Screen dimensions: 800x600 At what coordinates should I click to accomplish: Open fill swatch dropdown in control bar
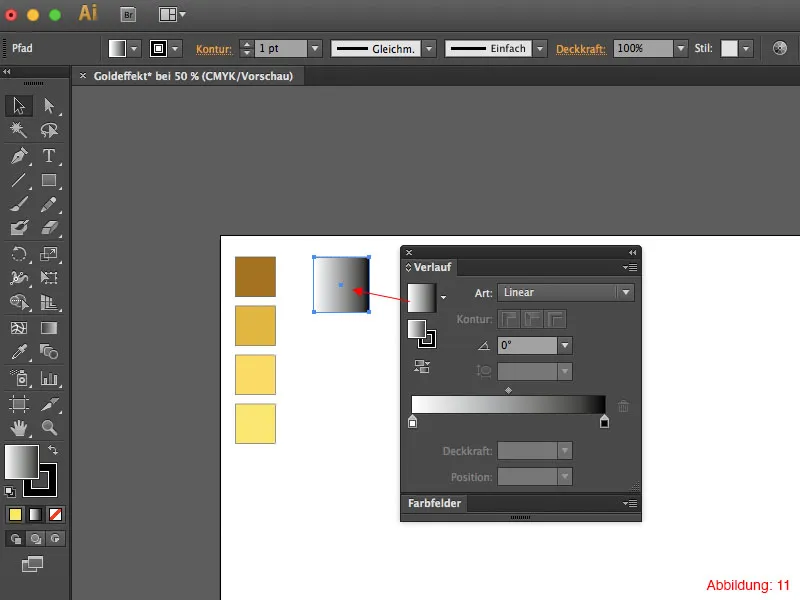tap(134, 49)
